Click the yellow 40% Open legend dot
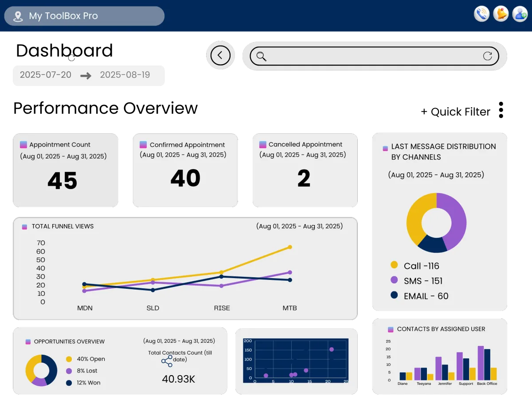Viewport: 532px width, 407px height. click(x=69, y=359)
